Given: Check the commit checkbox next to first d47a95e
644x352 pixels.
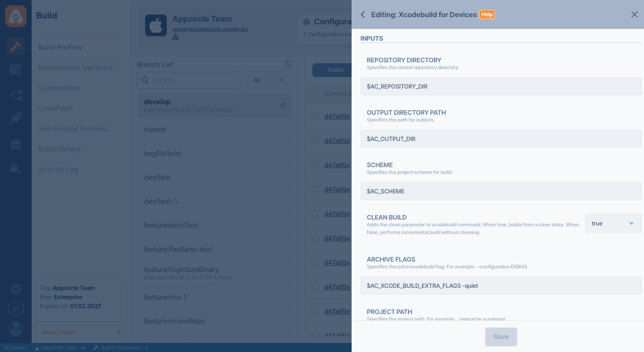Looking at the screenshot, I should (x=315, y=116).
